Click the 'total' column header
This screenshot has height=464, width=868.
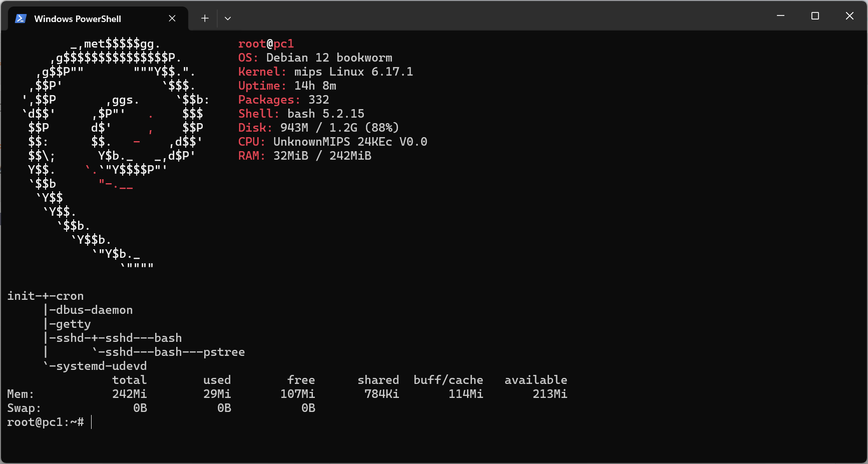point(130,380)
